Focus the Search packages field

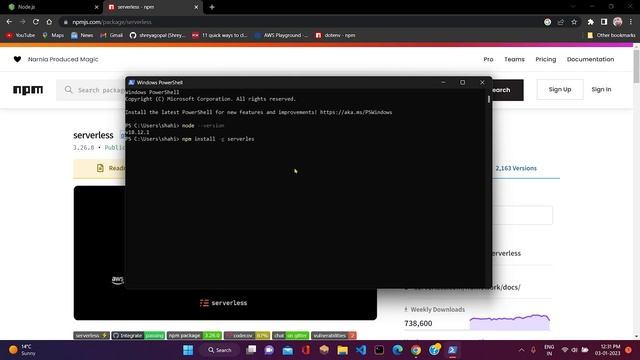[91, 90]
